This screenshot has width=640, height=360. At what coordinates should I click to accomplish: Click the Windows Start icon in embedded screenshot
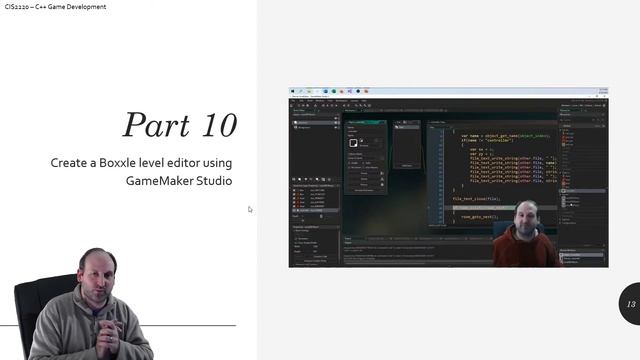click(x=292, y=91)
